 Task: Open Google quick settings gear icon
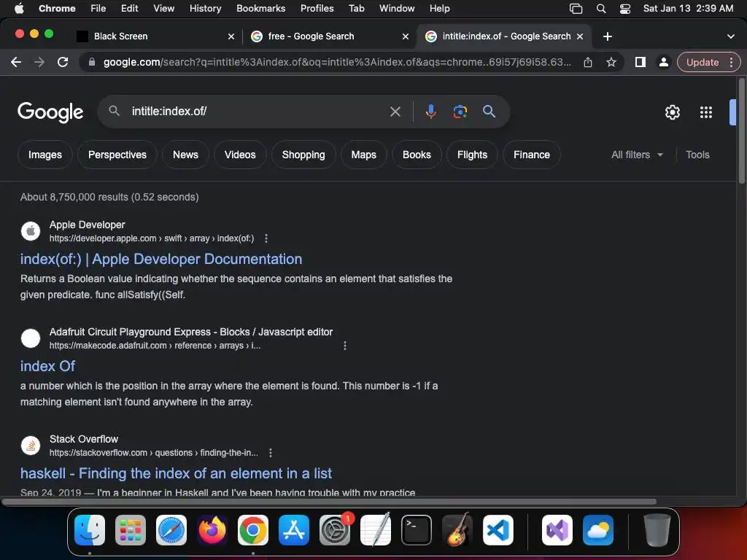coord(672,112)
